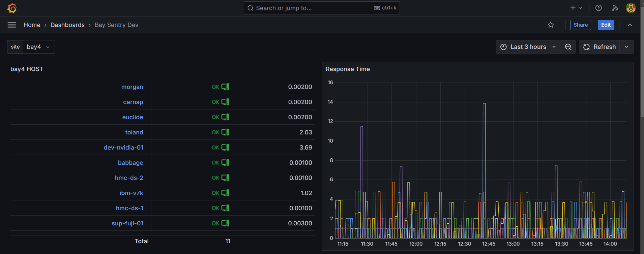This screenshot has height=254, width=644.
Task: Collapse the top toolbar with chevron
Action: (630, 25)
